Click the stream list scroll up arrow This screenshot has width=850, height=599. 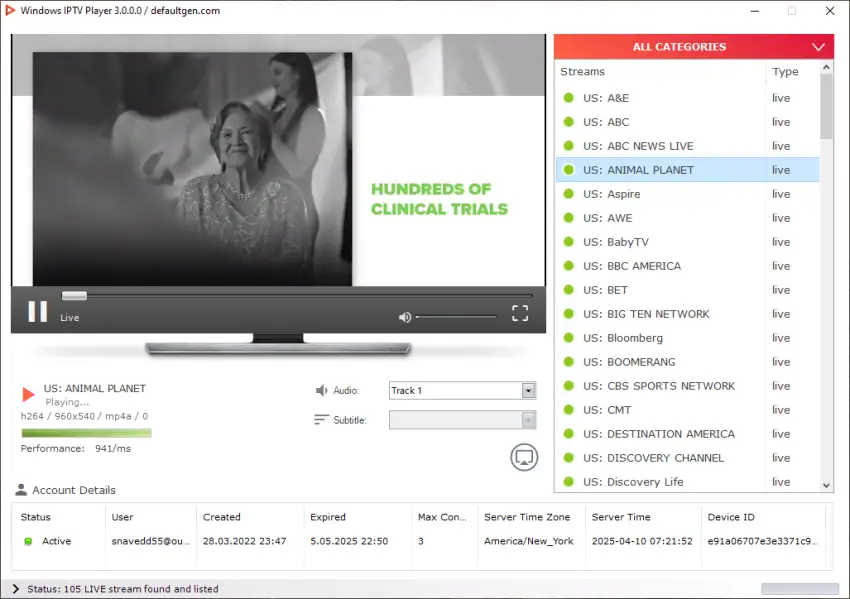826,68
